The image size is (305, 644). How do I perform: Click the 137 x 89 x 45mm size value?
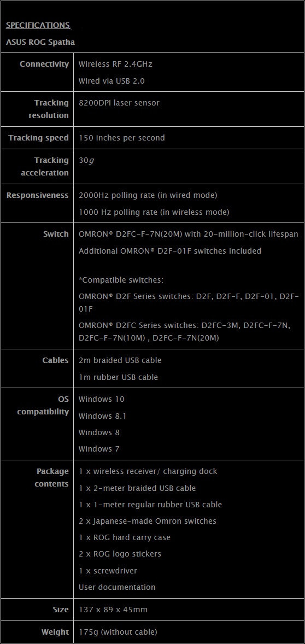point(113,610)
